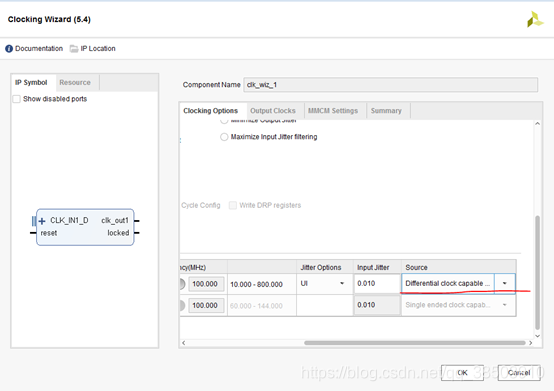Open the IP Location link
Viewport: 554px width, 391px height.
click(x=98, y=49)
